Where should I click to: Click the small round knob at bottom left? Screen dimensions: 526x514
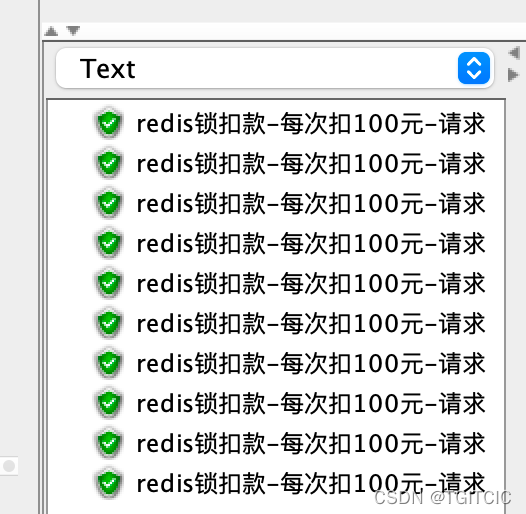click(x=9, y=466)
